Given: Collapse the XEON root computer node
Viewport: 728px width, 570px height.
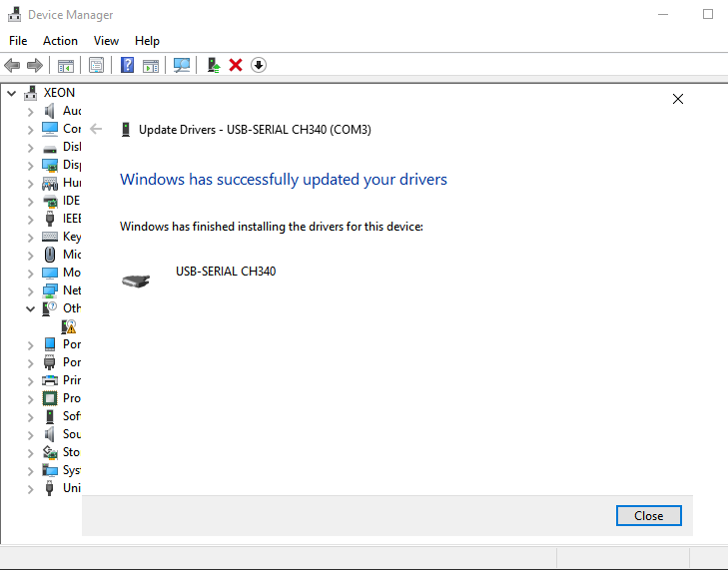Looking at the screenshot, I should click(x=12, y=93).
